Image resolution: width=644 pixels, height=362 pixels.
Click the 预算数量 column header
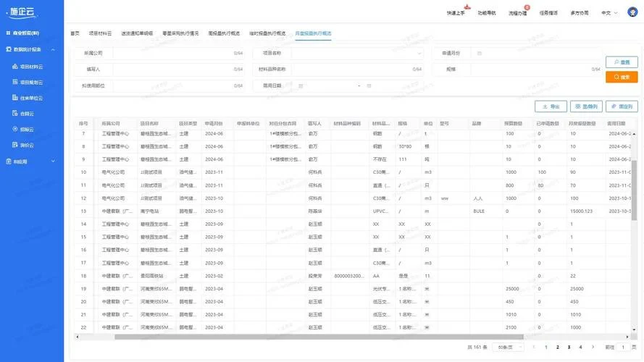[x=513, y=124]
